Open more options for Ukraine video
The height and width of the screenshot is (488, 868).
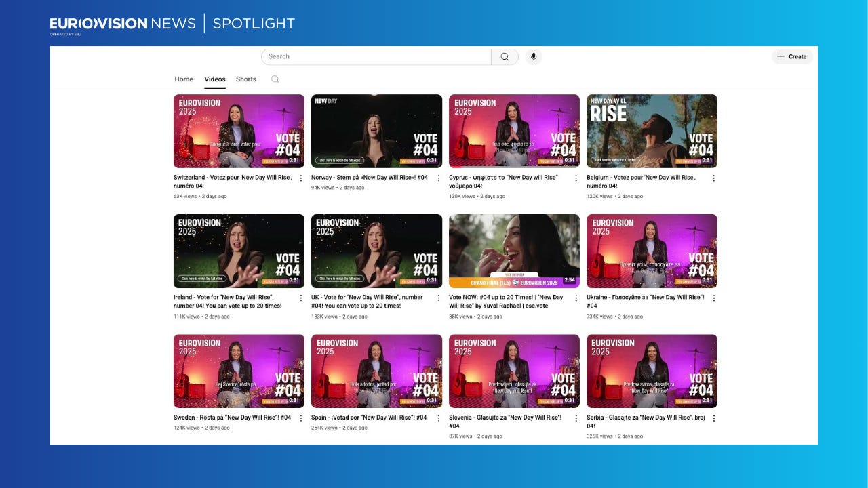(x=713, y=298)
